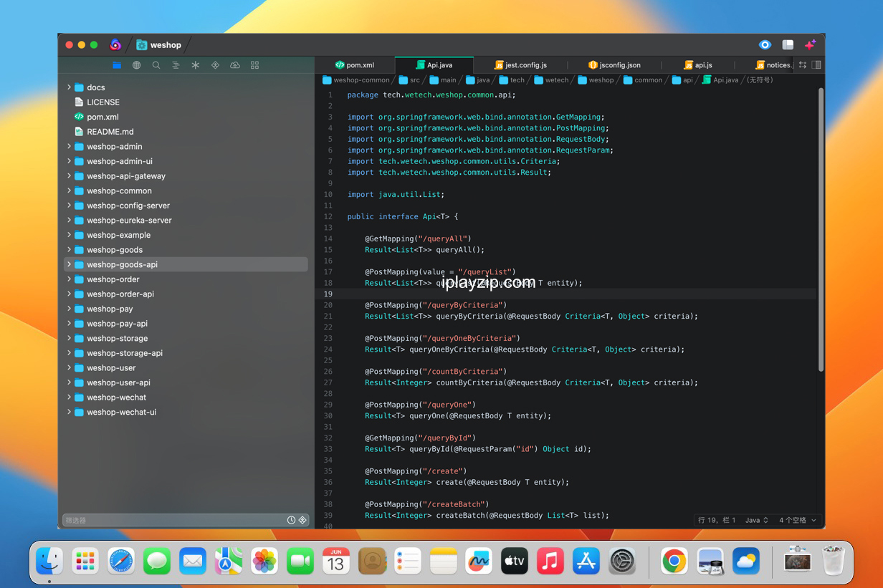
Task: Click the clock recent filter icon
Action: click(291, 520)
